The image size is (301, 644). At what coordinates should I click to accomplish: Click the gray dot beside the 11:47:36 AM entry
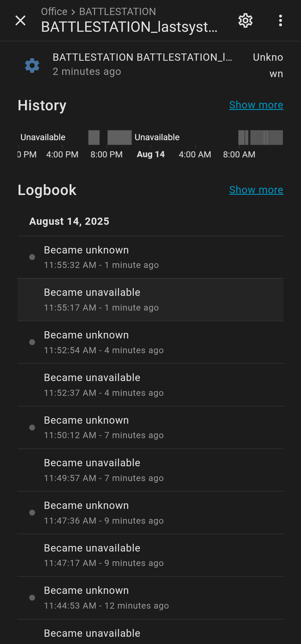click(32, 513)
